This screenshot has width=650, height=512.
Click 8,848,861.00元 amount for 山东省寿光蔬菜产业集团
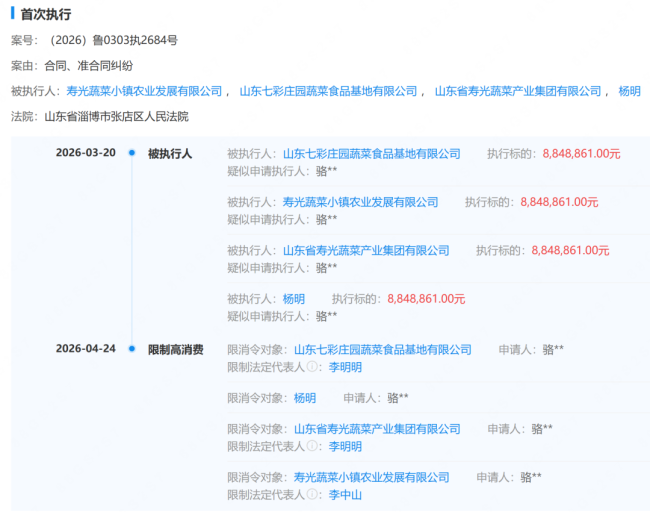coord(570,251)
